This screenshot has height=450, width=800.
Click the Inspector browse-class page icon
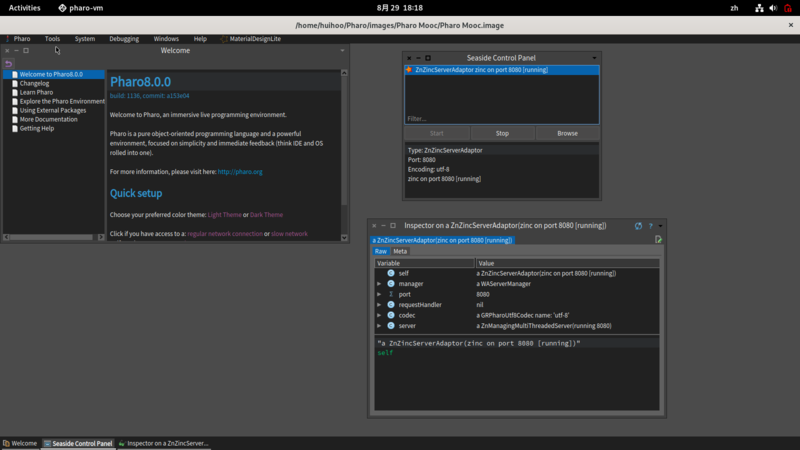(658, 240)
